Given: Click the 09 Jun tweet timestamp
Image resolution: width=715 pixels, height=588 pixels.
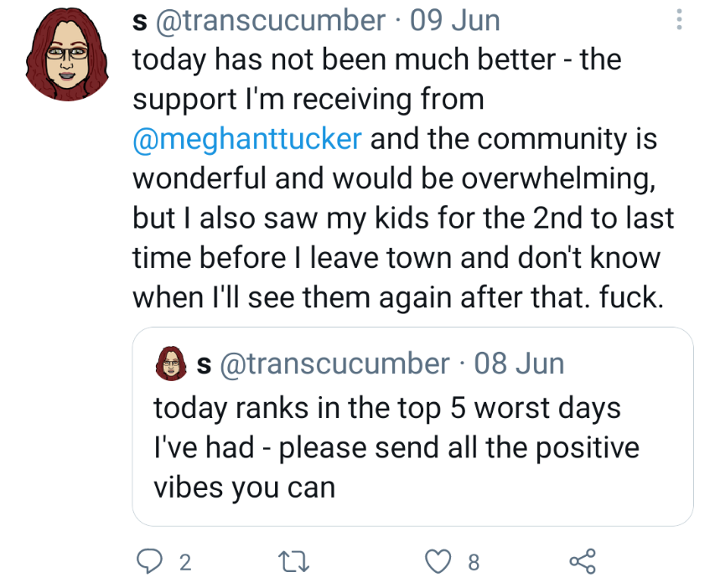Looking at the screenshot, I should tap(454, 20).
